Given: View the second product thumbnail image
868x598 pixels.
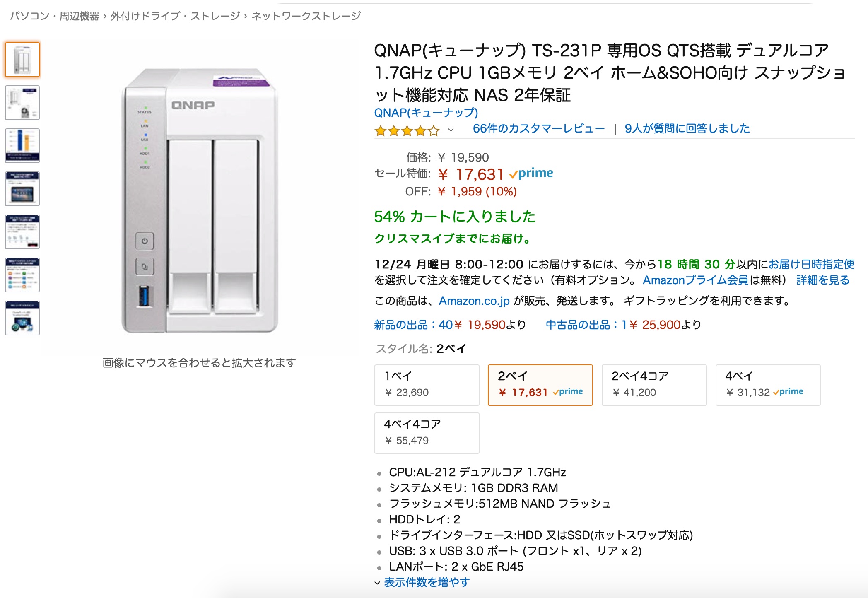Looking at the screenshot, I should coord(22,103).
